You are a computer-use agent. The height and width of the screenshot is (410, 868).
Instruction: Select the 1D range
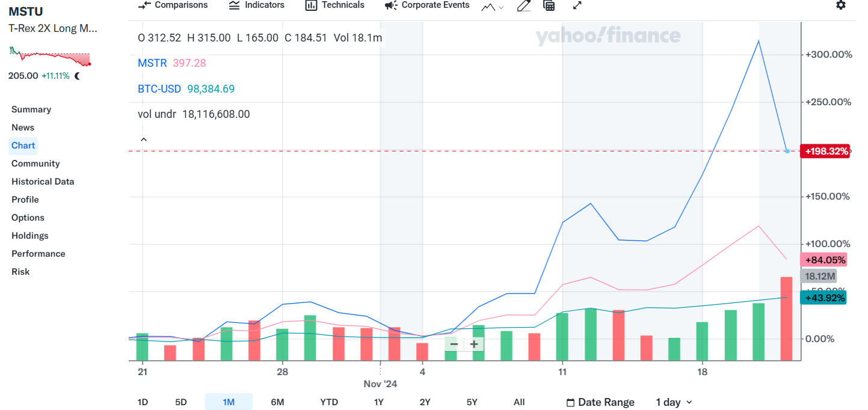pos(143,402)
